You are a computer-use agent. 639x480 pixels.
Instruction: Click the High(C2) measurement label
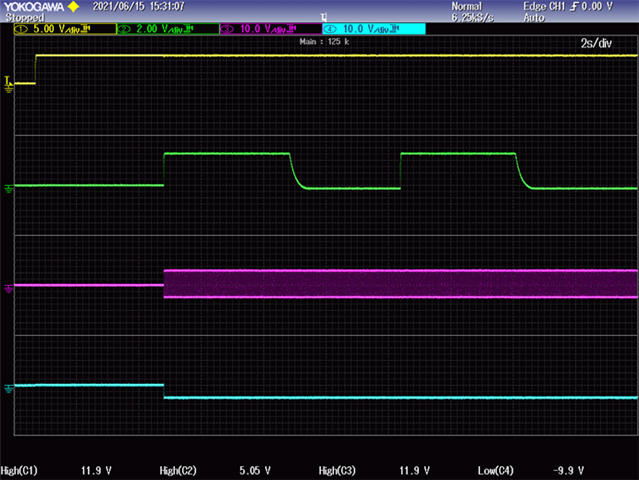pyautogui.click(x=178, y=471)
